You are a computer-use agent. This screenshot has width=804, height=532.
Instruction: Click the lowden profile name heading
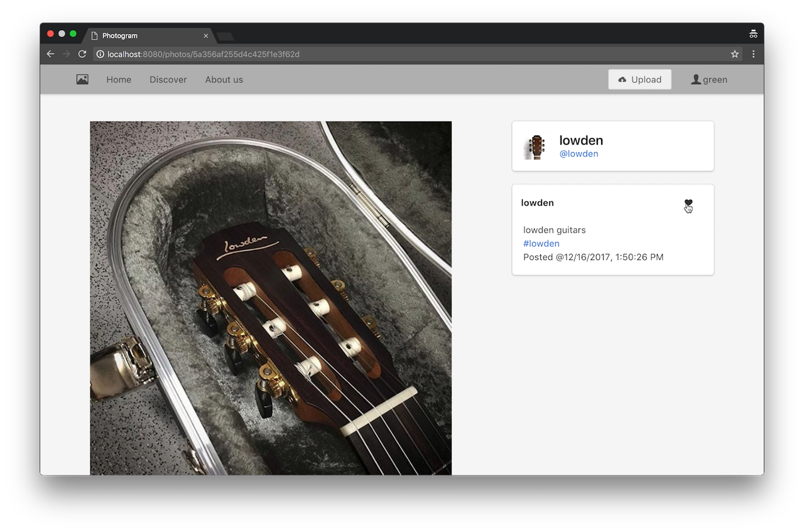[x=581, y=140]
